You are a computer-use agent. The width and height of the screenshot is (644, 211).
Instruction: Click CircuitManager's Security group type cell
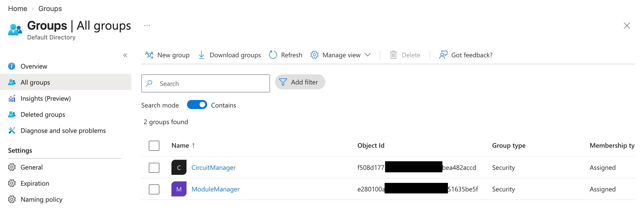point(503,168)
